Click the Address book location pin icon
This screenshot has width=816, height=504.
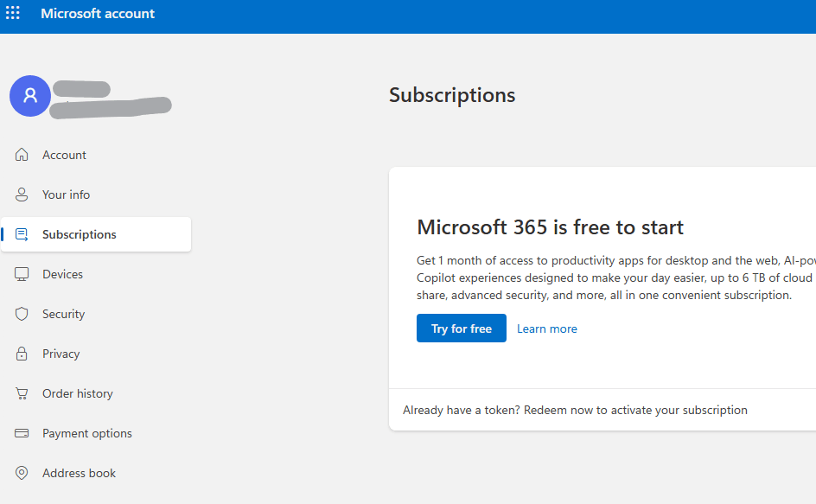22,473
